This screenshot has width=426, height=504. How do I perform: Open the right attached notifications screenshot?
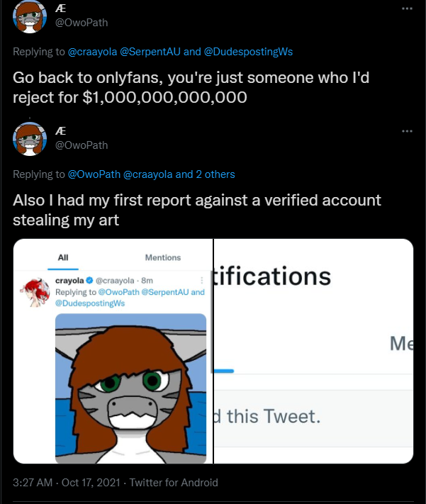coord(313,352)
